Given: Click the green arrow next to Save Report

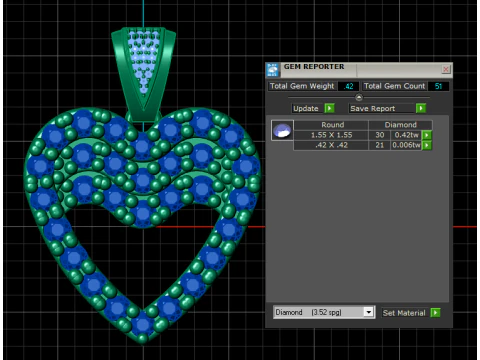Looking at the screenshot, I should pyautogui.click(x=421, y=108).
